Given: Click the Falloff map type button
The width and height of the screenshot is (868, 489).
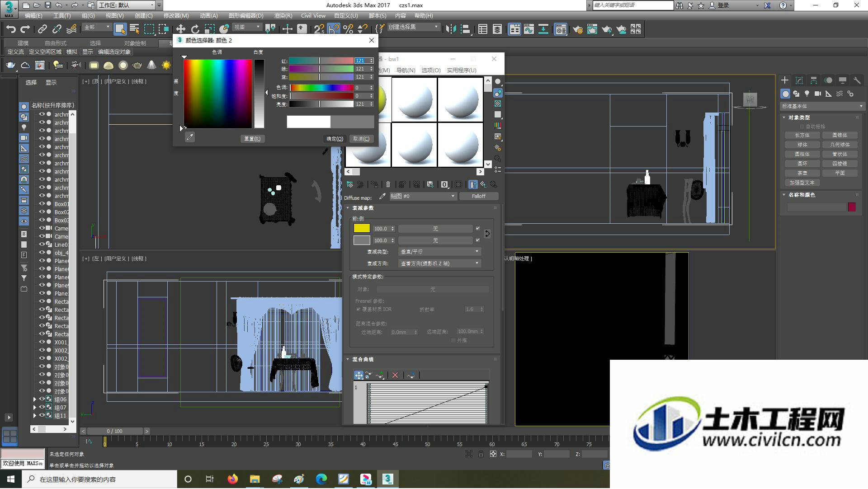Looking at the screenshot, I should click(479, 196).
